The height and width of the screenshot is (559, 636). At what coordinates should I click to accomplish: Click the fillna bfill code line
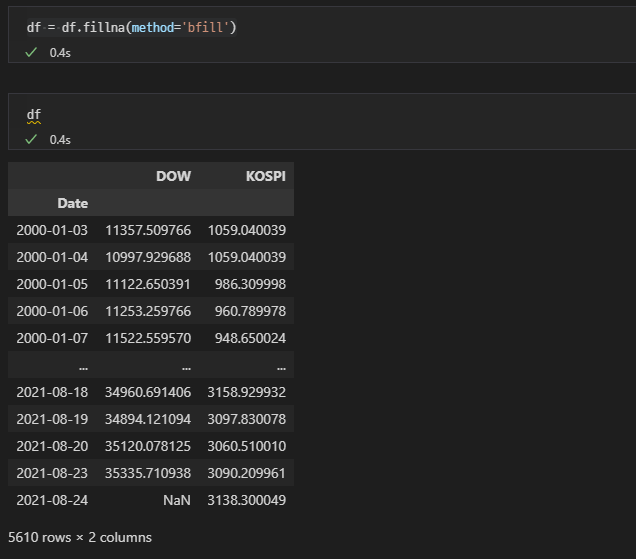pyautogui.click(x=131, y=28)
